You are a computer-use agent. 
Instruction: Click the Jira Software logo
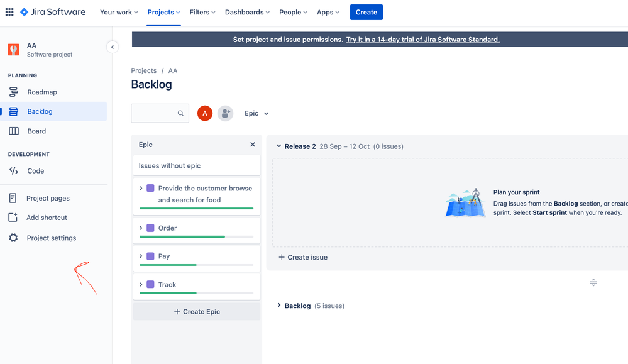tap(53, 12)
